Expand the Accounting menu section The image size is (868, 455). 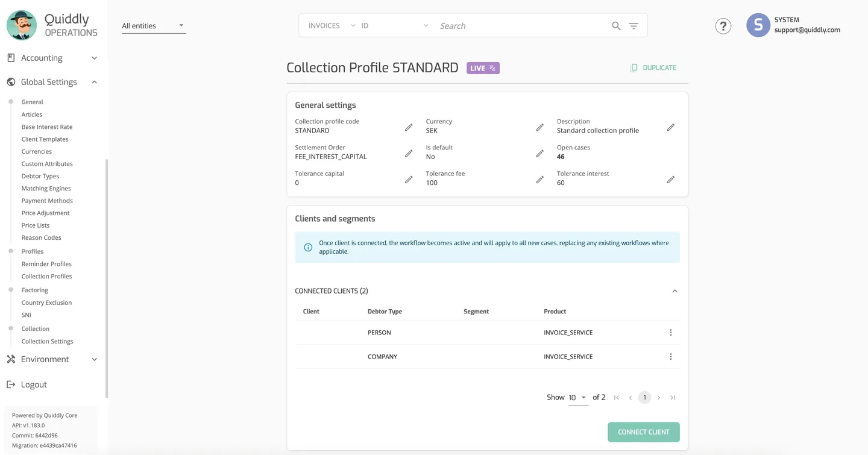pyautogui.click(x=52, y=58)
